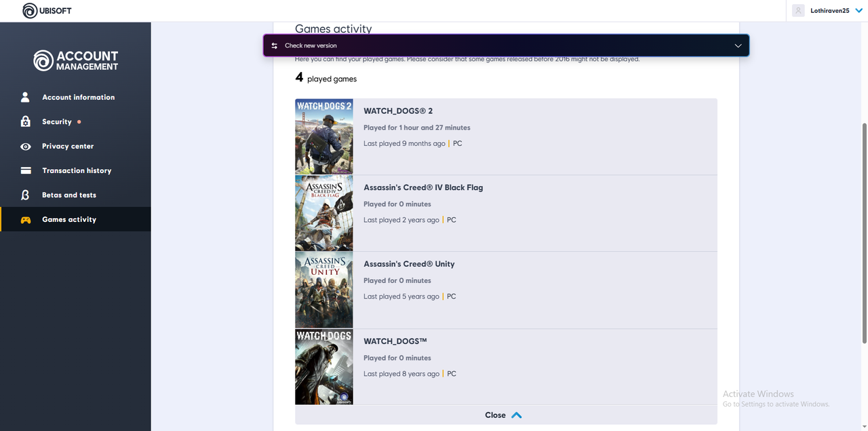Click 'Last played 2 years ago' text
Viewport: 868px width, 431px height.
pos(401,220)
